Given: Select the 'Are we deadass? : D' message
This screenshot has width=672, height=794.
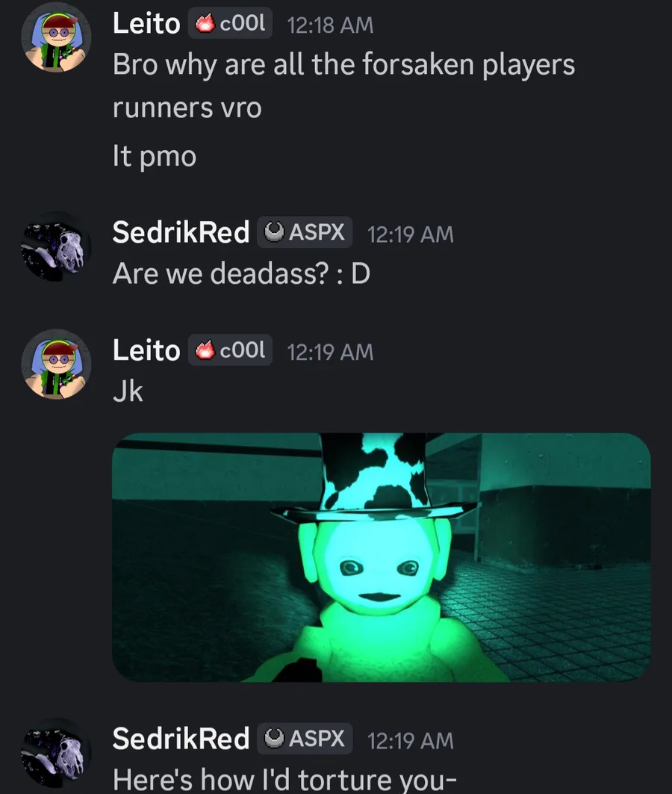Looking at the screenshot, I should point(241,274).
